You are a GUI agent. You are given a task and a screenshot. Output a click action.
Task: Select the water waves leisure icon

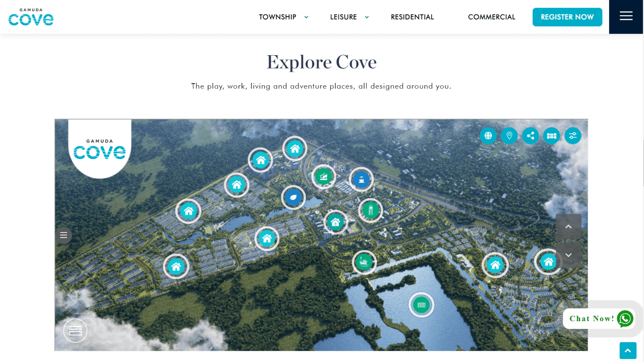[421, 304]
